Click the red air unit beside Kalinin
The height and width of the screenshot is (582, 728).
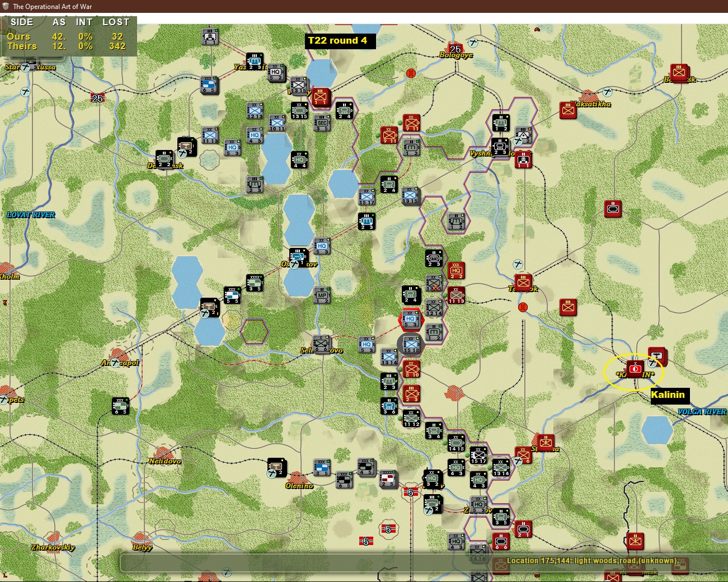point(657,355)
